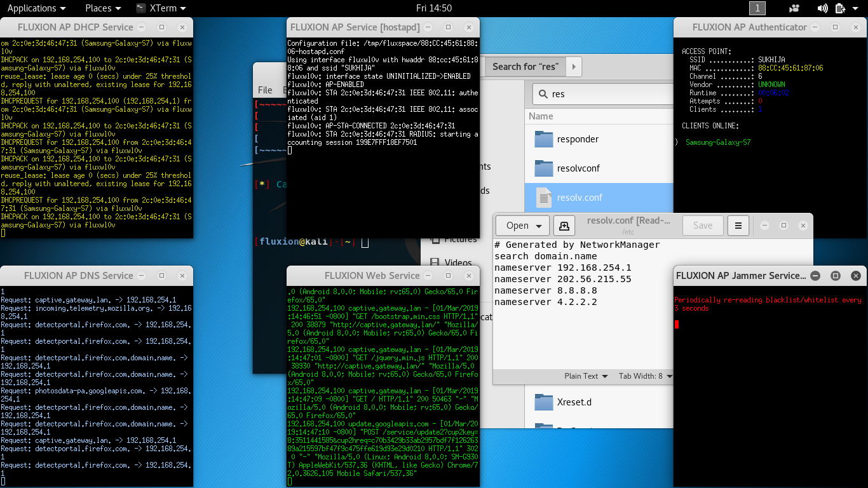Click the SSID value SUKHIJA in Authenticator
This screenshot has height=488, width=868.
(771, 60)
